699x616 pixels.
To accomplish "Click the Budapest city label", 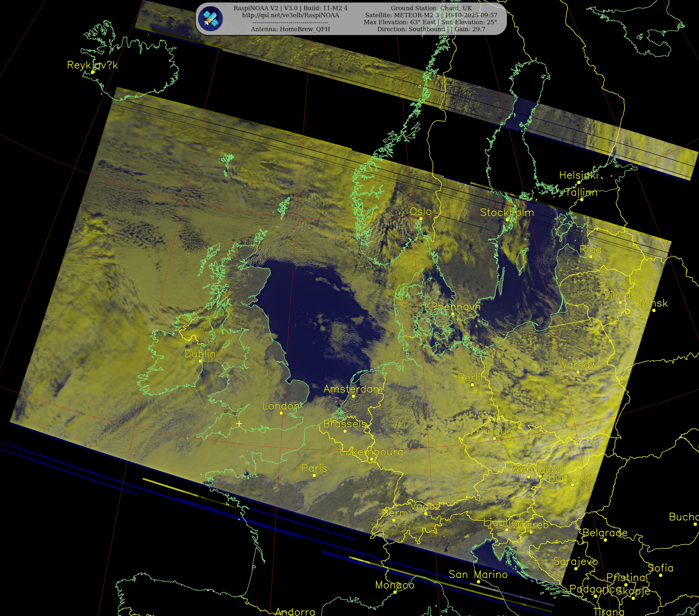I will tap(572, 478).
